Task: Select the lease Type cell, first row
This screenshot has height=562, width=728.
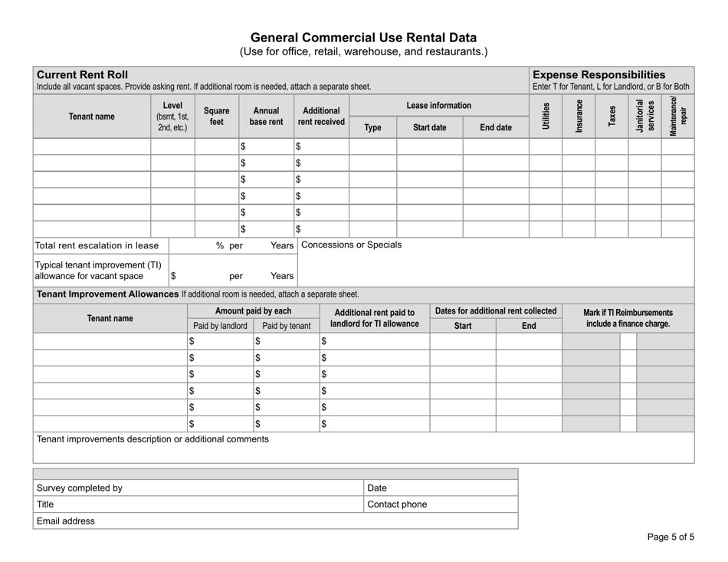Action: pos(373,145)
